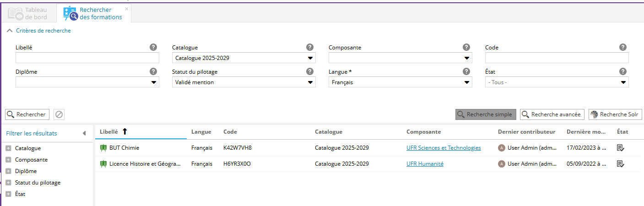Select the Rechercher des formations tab

pyautogui.click(x=94, y=14)
